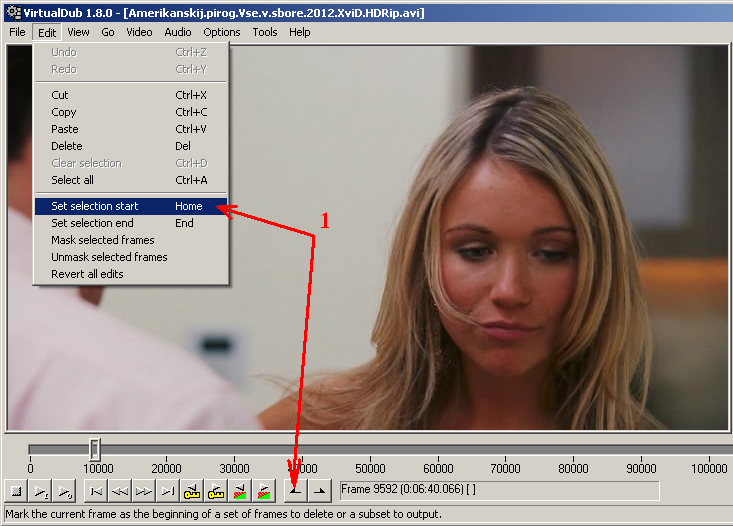Open the Help menu
This screenshot has width=733, height=526.
click(x=299, y=32)
